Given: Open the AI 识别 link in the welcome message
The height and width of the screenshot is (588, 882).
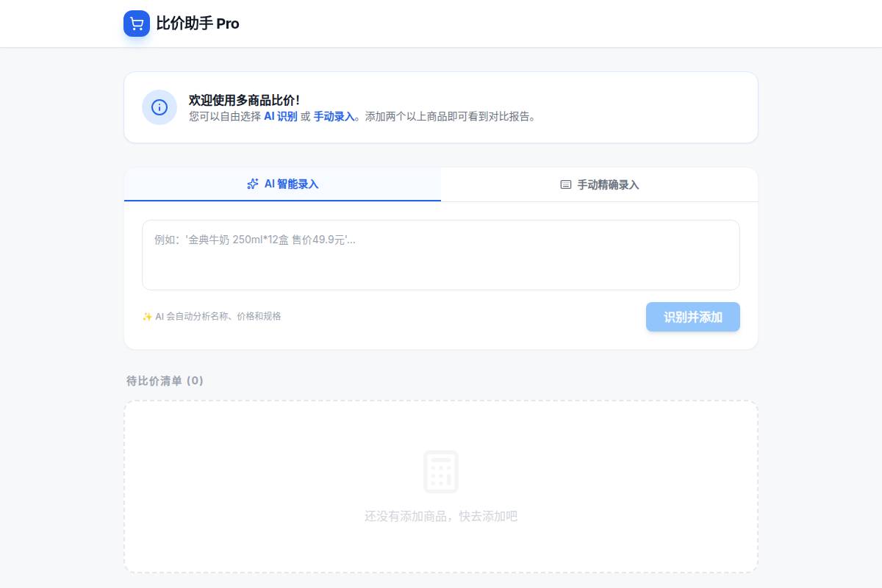Looking at the screenshot, I should (x=280, y=116).
